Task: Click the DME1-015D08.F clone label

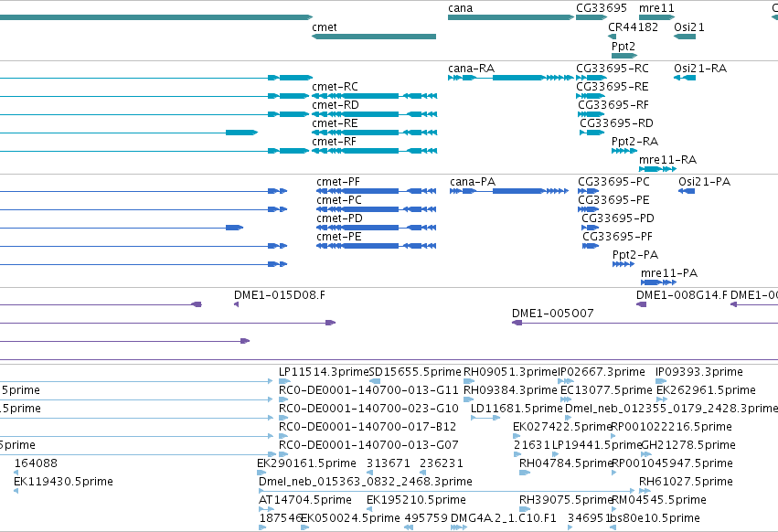Action: 280,295
